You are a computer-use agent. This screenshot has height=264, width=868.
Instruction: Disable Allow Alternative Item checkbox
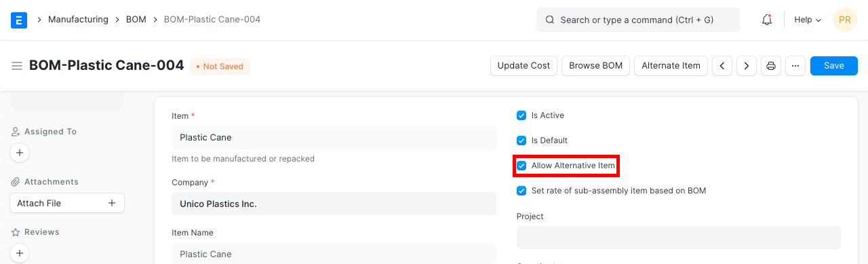521,166
